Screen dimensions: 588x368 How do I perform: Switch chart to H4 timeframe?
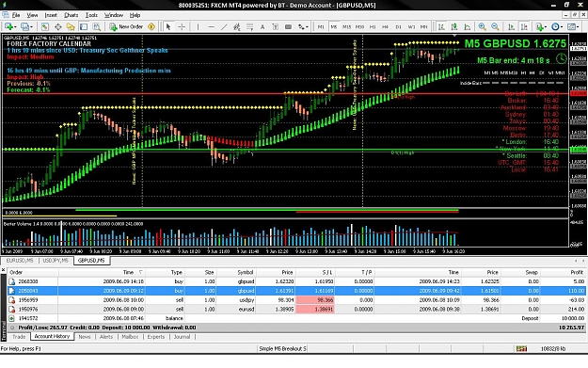tap(385, 26)
